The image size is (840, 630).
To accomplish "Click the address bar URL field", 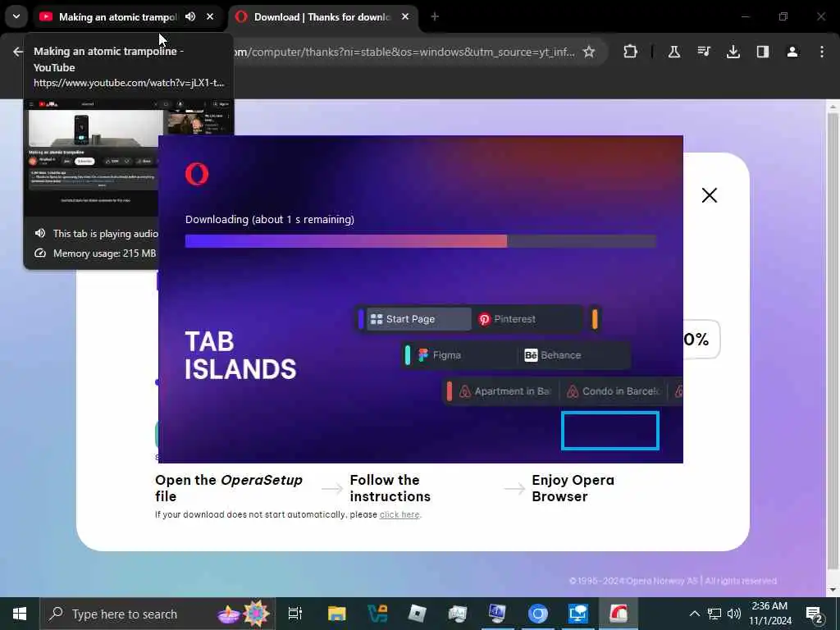I will (x=404, y=52).
